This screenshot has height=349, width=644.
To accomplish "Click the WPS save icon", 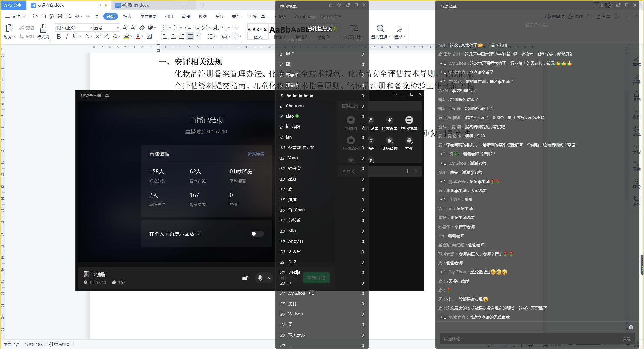I will [43, 16].
